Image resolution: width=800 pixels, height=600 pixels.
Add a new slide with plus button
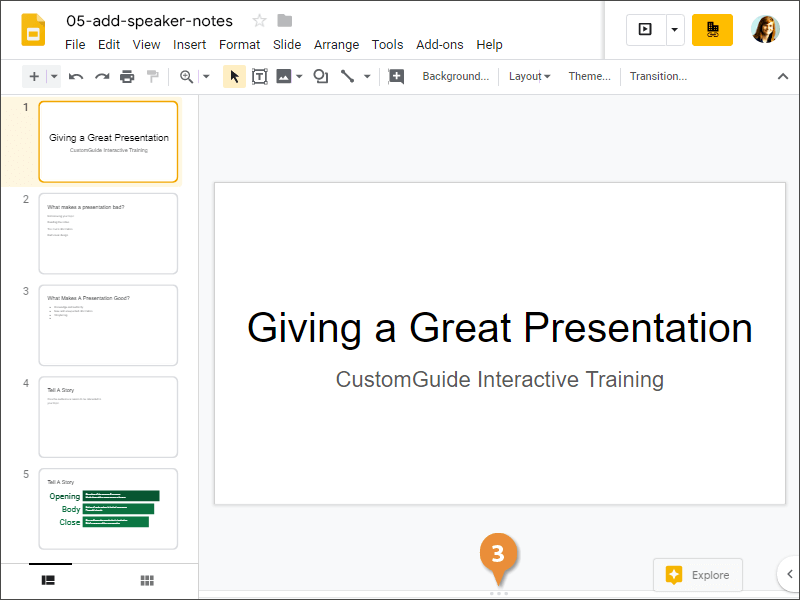[x=34, y=77]
